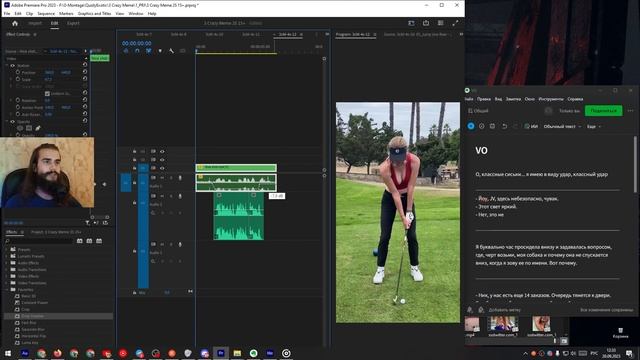The height and width of the screenshot is (360, 640).
Task: Toggle Linked Selection in timeline header
Action: coord(149,51)
